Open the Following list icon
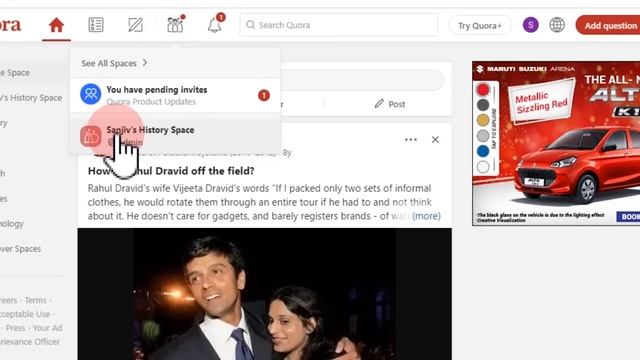Viewport: 640px width, 360px height. (96, 25)
